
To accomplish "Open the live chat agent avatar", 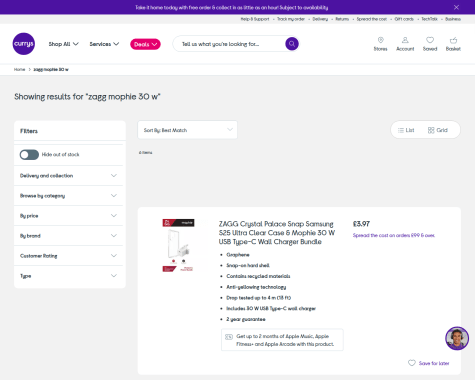I will [x=457, y=338].
